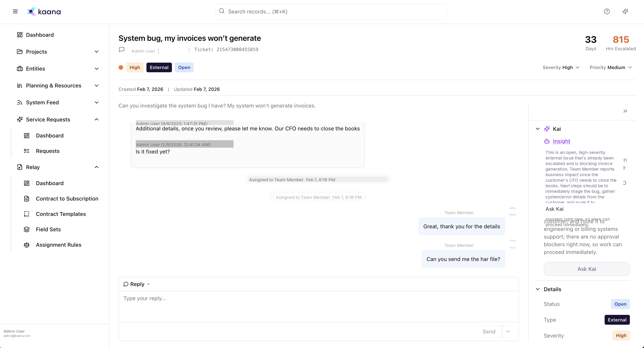This screenshot has width=644, height=348.
Task: Open the Reply type dropdown
Action: [137, 284]
